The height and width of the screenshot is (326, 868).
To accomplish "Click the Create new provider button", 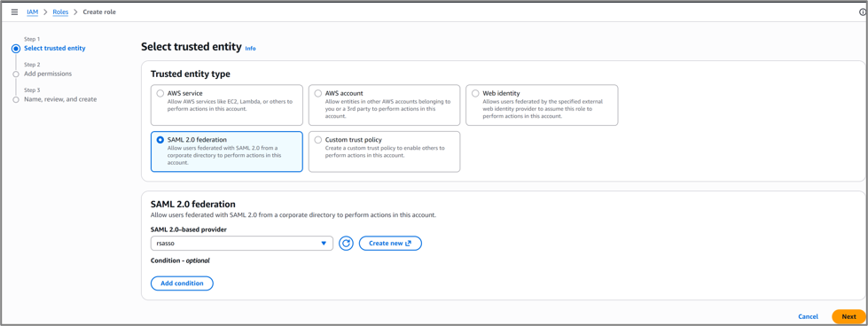I will coord(390,243).
